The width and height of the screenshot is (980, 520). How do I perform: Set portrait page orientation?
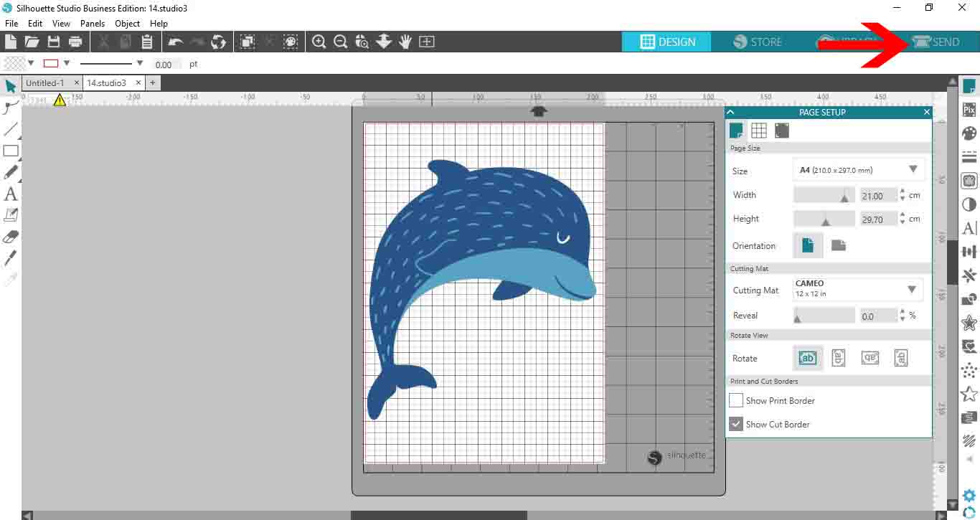tap(808, 245)
